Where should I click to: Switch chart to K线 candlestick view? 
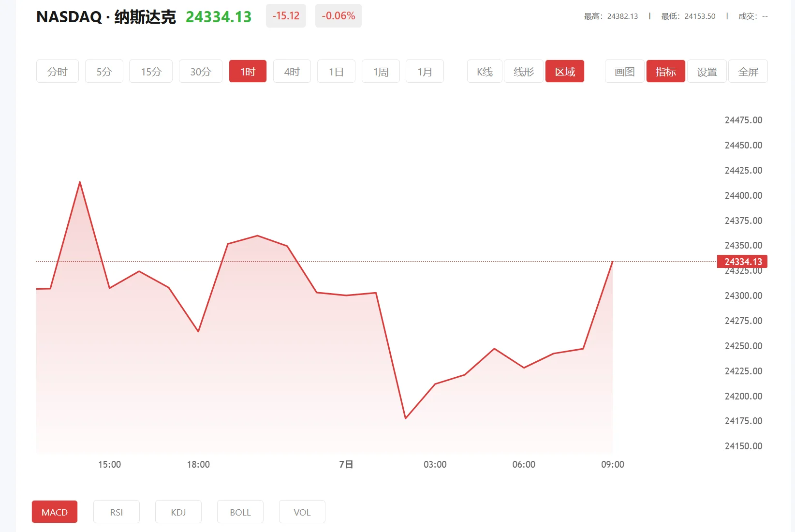point(484,71)
